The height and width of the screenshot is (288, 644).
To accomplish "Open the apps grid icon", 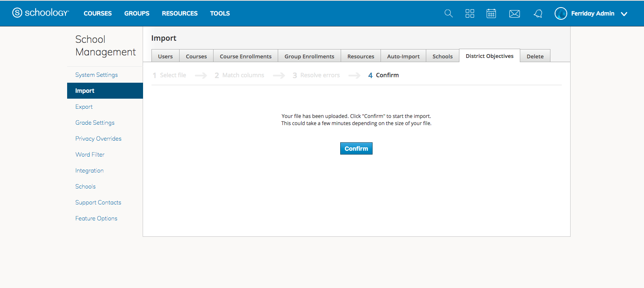I will [470, 13].
